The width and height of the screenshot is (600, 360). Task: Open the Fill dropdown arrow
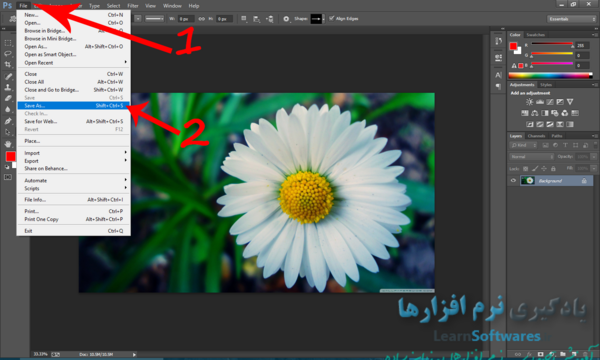pos(593,169)
